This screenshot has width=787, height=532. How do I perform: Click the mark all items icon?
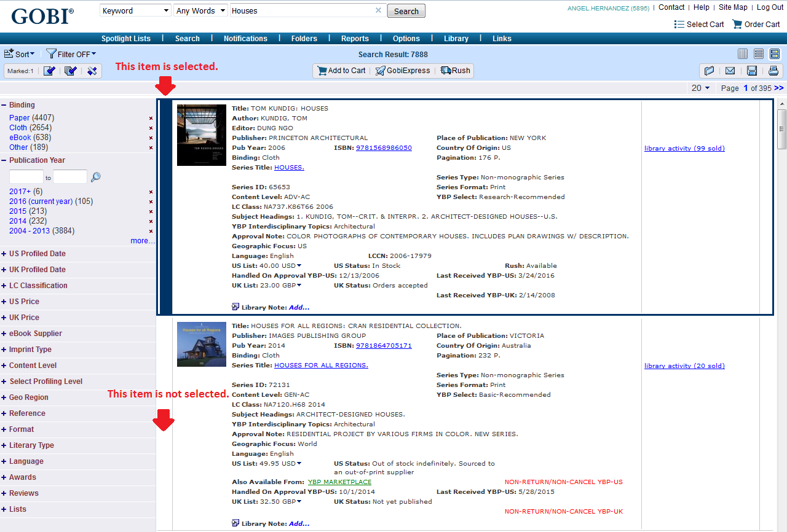click(x=71, y=71)
